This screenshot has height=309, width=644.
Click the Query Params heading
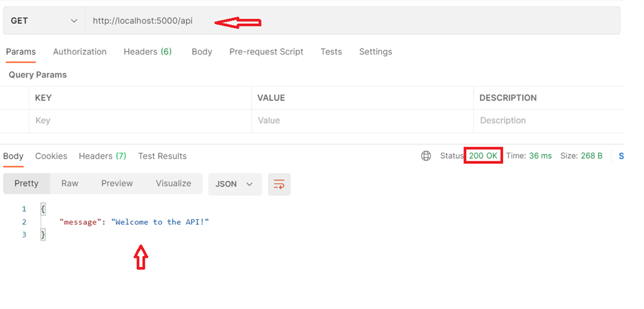37,75
